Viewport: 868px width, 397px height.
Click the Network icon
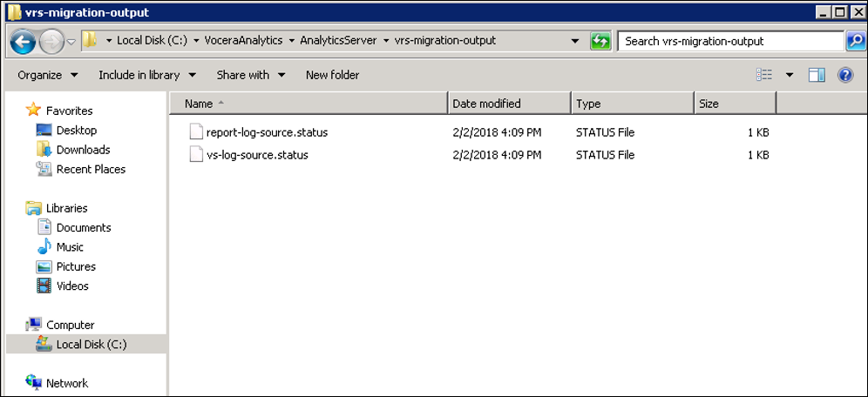33,382
